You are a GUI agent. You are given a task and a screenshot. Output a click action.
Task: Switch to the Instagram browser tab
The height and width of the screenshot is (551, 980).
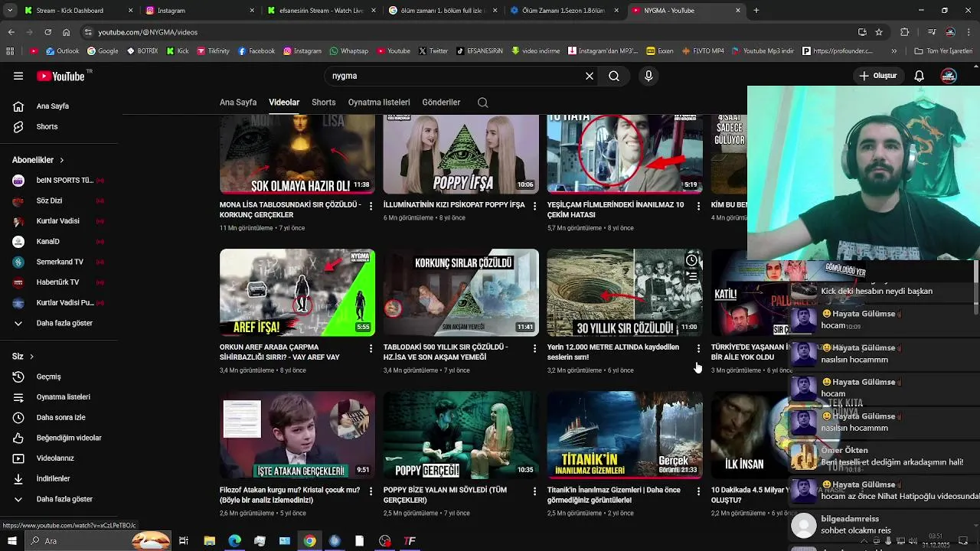click(x=198, y=11)
